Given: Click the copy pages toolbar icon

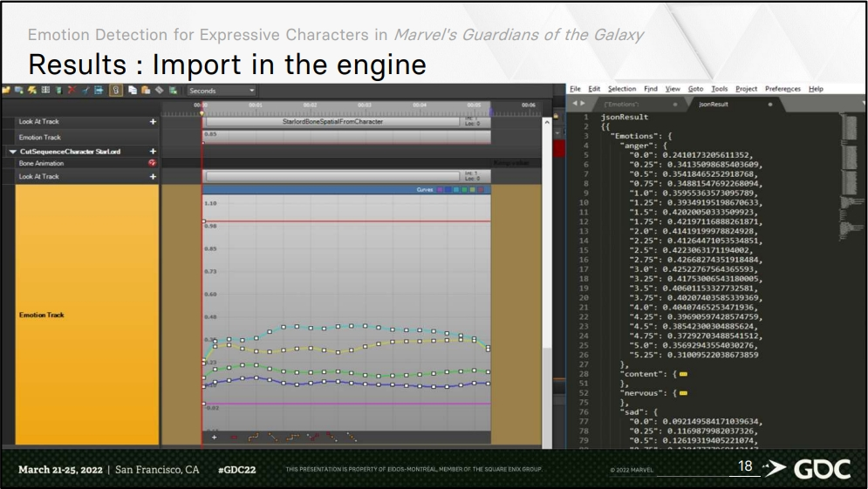Looking at the screenshot, I should coord(133,90).
